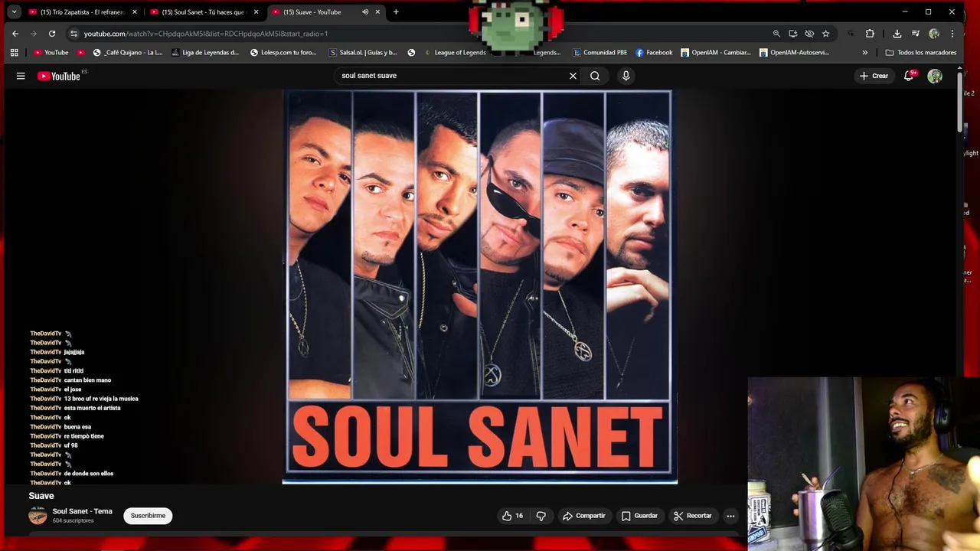The image size is (980, 551).
Task: Click the Soul Sanet album cover video
Action: pyautogui.click(x=480, y=287)
